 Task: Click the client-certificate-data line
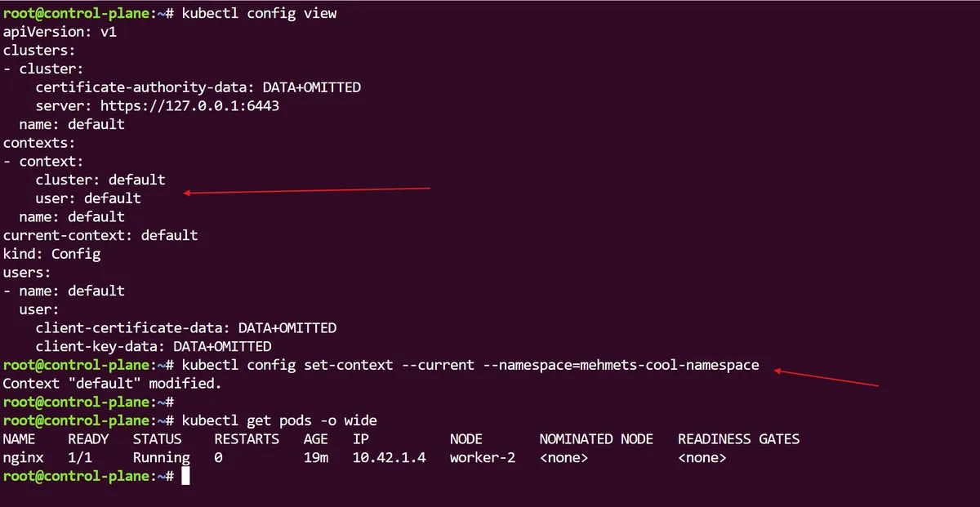click(185, 327)
